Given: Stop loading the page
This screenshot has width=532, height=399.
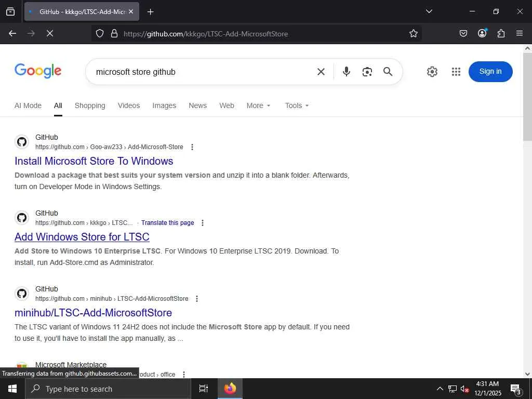Looking at the screenshot, I should pos(50,33).
